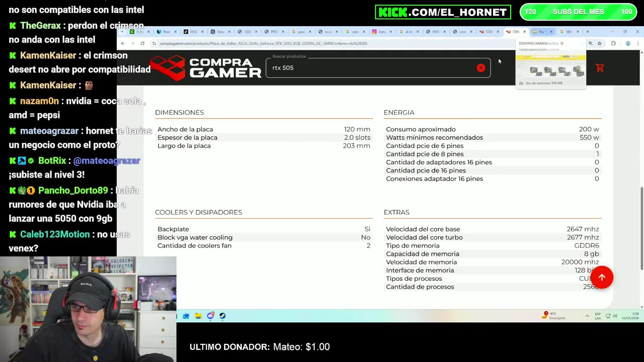
Task: Reload the page with the refresh icon
Action: point(142,43)
